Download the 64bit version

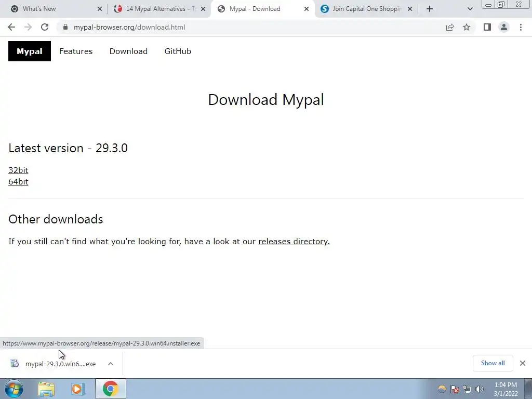point(18,181)
